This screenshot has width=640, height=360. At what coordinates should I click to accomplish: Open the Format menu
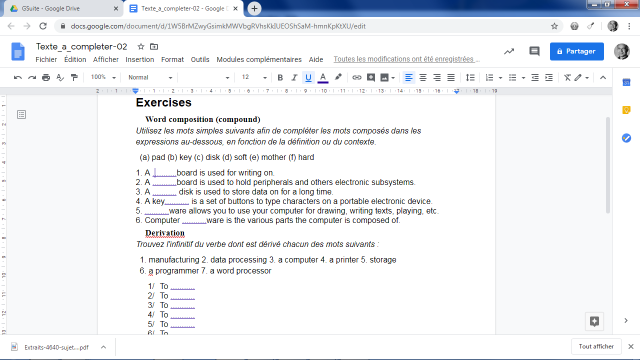(172, 60)
